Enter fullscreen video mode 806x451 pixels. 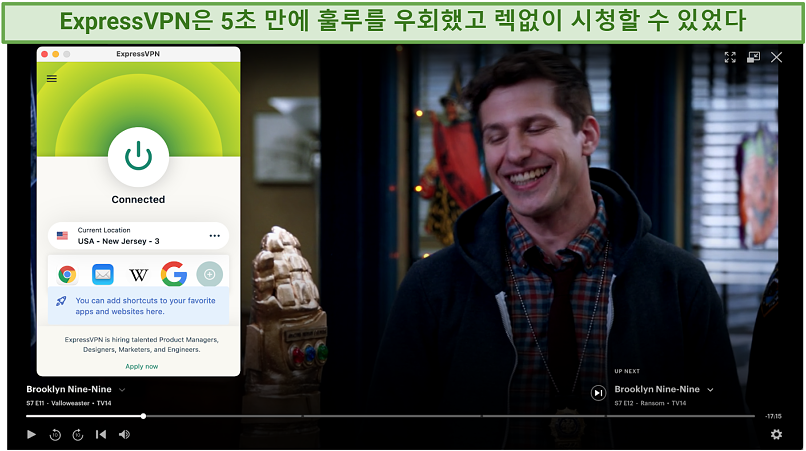730,57
